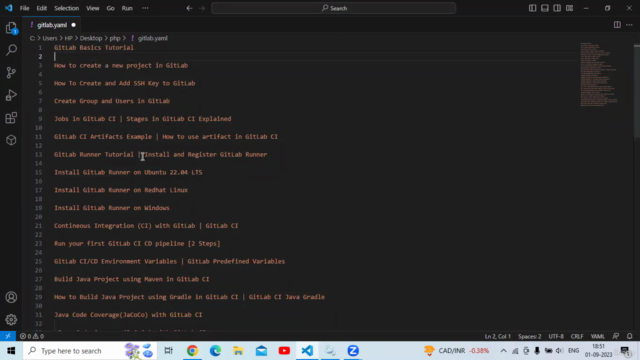Click the command center Search box
Viewport: 640px width, 360px height.
coord(333,8)
